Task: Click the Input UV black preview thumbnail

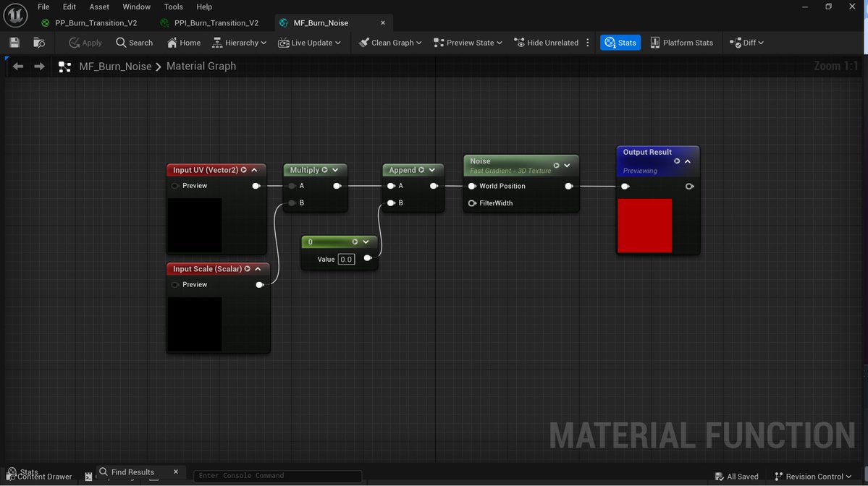Action: click(x=195, y=225)
